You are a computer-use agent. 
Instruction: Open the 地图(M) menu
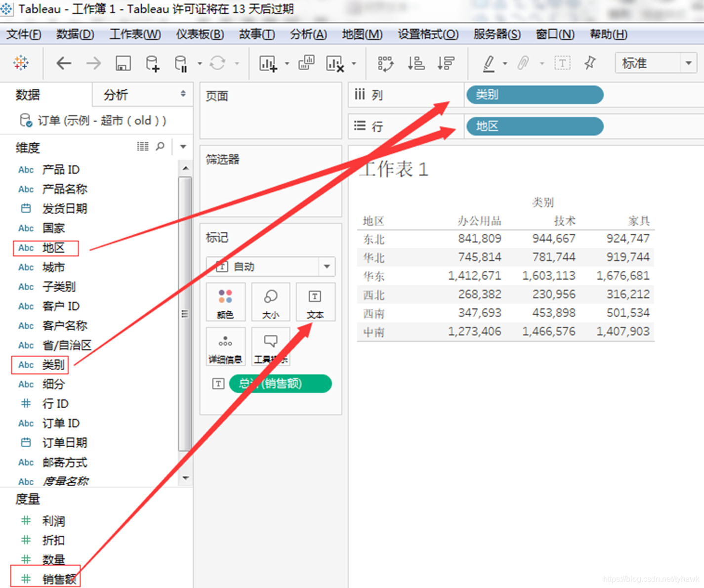tap(362, 34)
